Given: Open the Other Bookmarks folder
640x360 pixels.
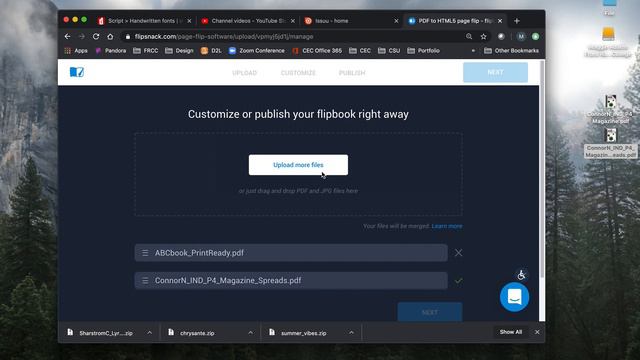Looking at the screenshot, I should point(511,51).
